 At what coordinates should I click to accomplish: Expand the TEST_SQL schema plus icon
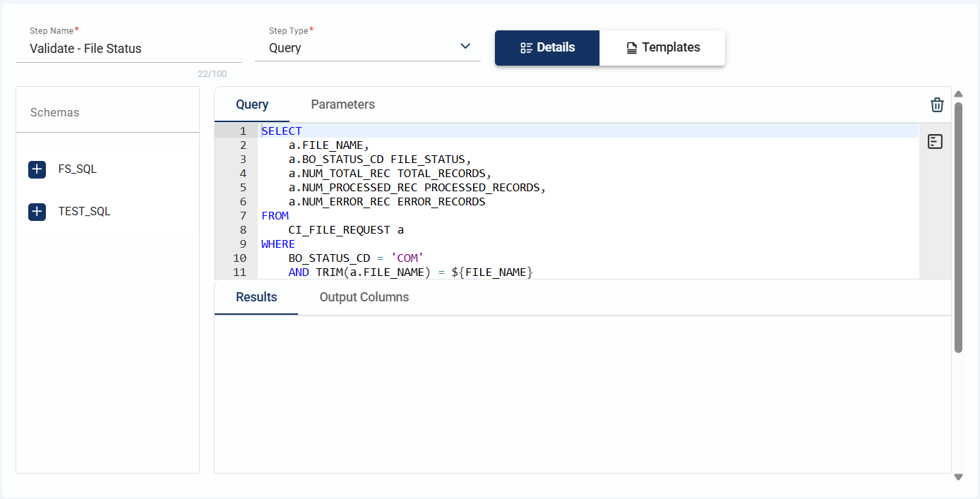click(37, 212)
